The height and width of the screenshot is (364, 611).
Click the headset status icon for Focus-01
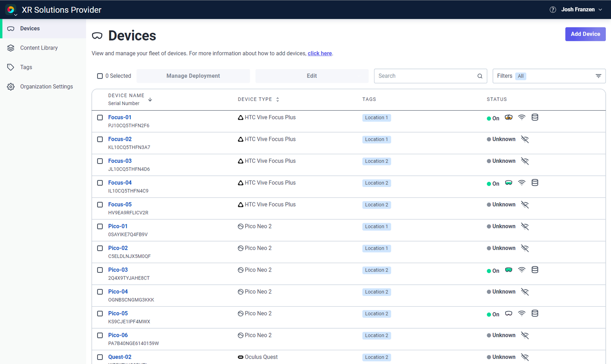(509, 117)
